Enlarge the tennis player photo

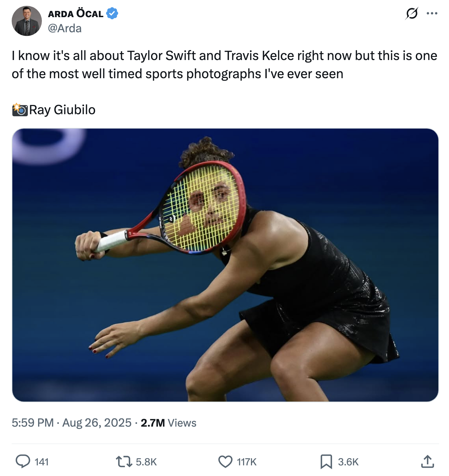225,265
